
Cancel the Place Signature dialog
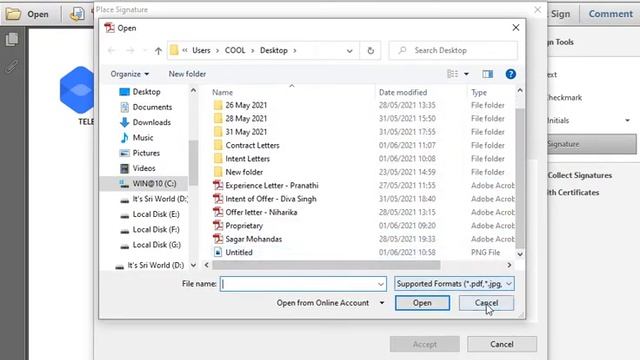point(502,344)
